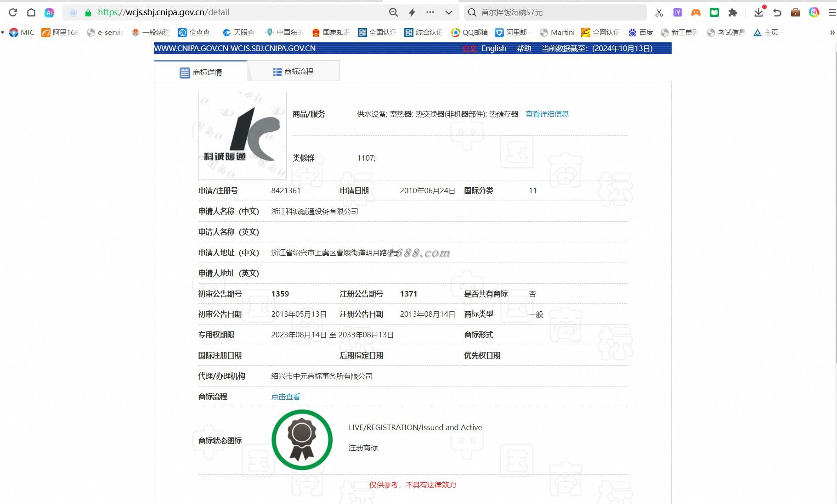
Task: Open the 全网认证 bookmark
Action: (x=600, y=32)
